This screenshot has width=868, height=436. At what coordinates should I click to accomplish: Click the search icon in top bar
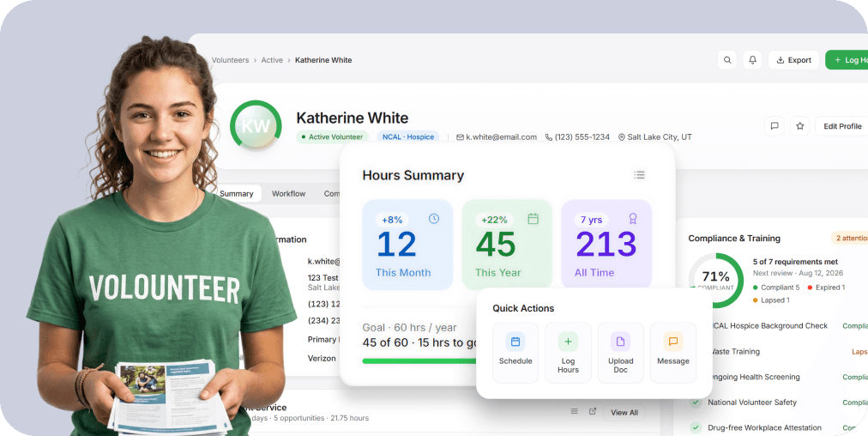click(x=726, y=60)
